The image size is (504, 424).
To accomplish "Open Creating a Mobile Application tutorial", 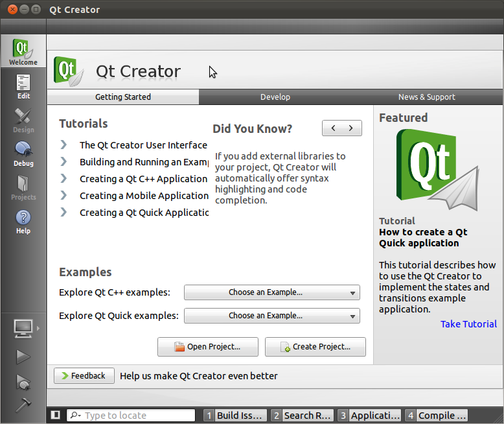I will [144, 196].
